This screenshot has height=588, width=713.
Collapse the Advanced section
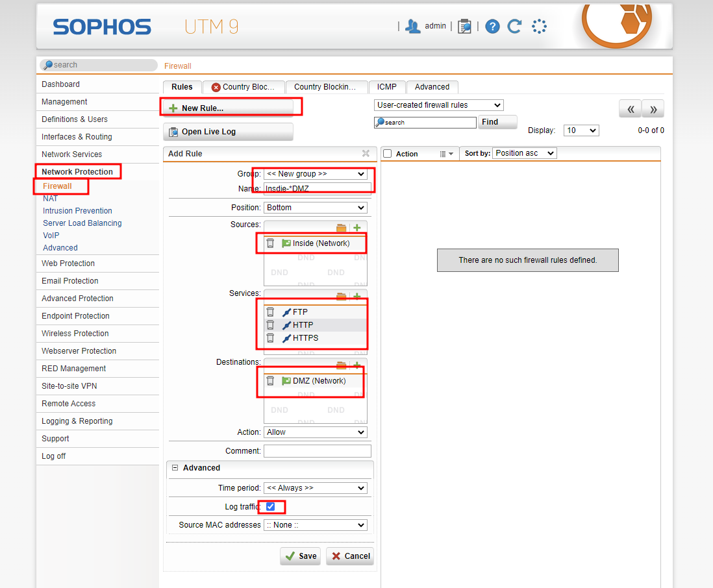(175, 467)
